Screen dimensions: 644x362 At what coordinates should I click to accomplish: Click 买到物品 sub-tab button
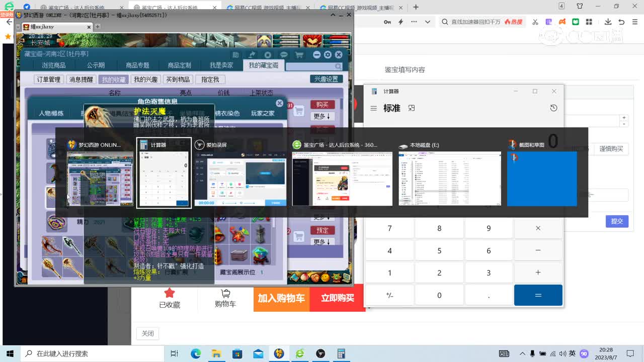click(x=178, y=79)
